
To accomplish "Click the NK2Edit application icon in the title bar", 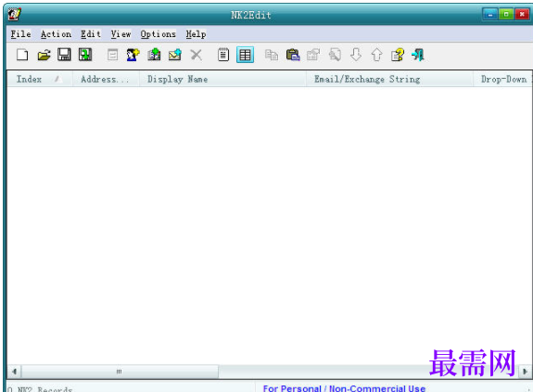I will (x=15, y=15).
